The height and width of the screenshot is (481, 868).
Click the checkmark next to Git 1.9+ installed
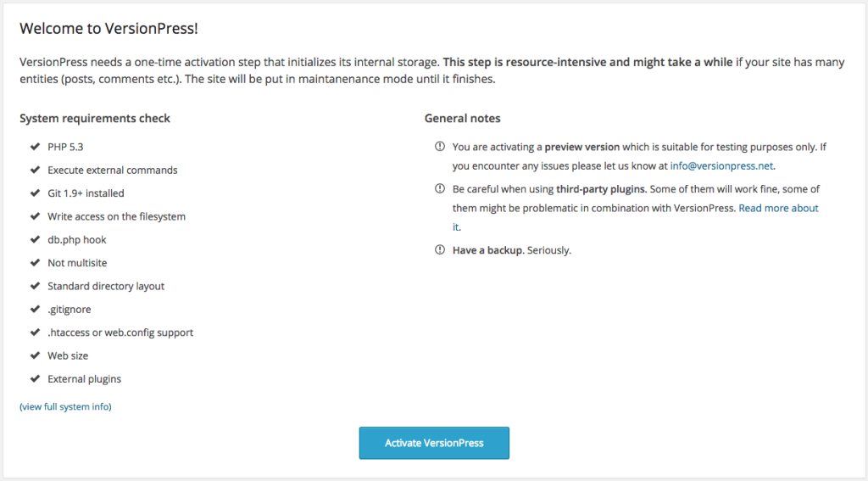(x=35, y=193)
